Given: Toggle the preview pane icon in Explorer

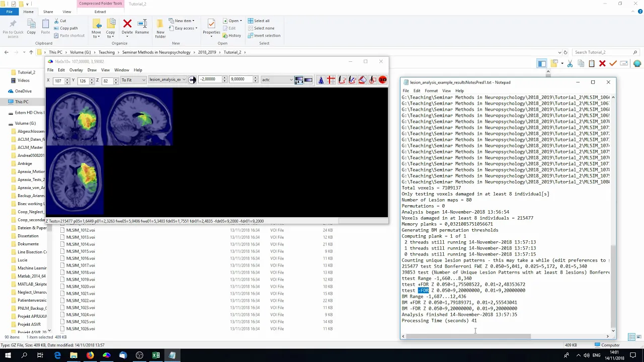Looking at the screenshot, I should click(x=542, y=63).
